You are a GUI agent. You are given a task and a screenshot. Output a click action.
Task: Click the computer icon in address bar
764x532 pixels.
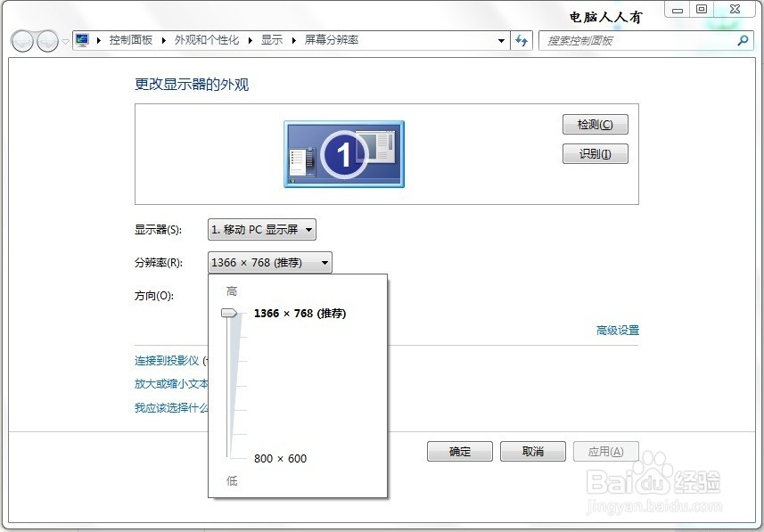click(82, 40)
